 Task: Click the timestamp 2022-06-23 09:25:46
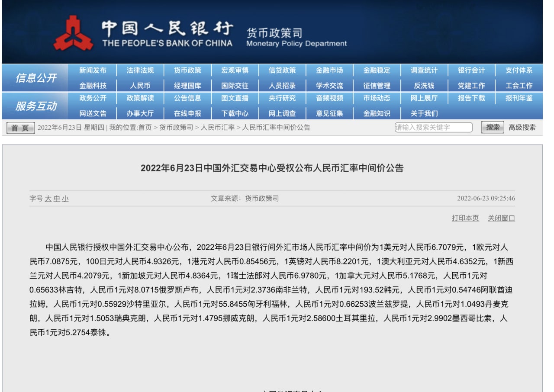point(486,199)
